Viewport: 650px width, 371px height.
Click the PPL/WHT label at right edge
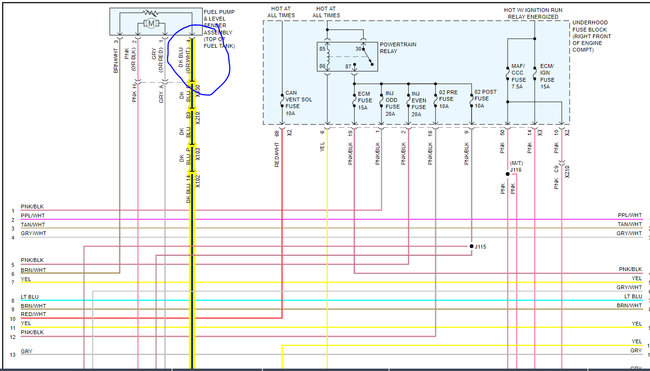point(630,215)
